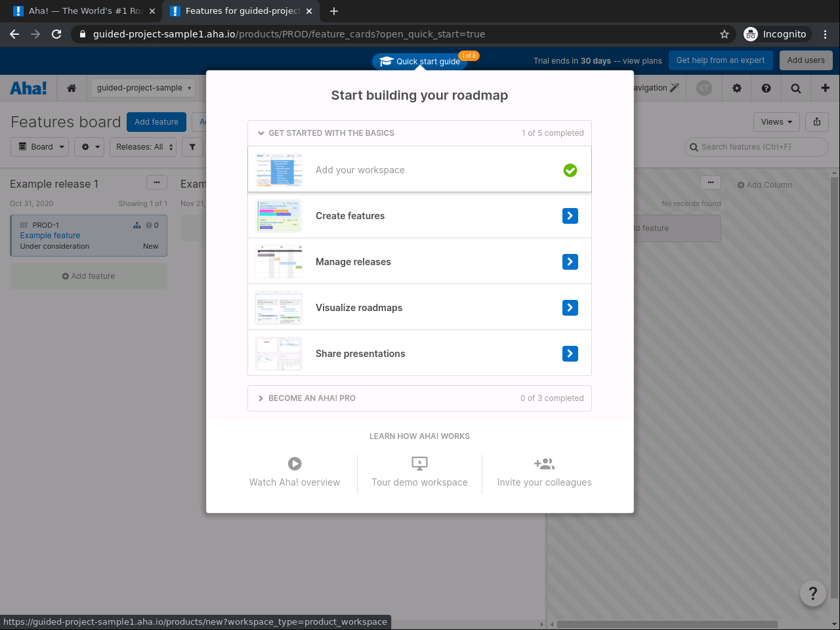The image size is (840, 630).
Task: Switch to the Aha! roadmap browser tab
Action: pos(82,10)
